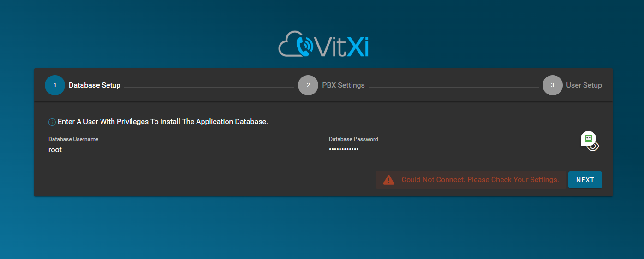Focus the Database Username field containing root
This screenshot has height=259, width=644.
click(183, 150)
